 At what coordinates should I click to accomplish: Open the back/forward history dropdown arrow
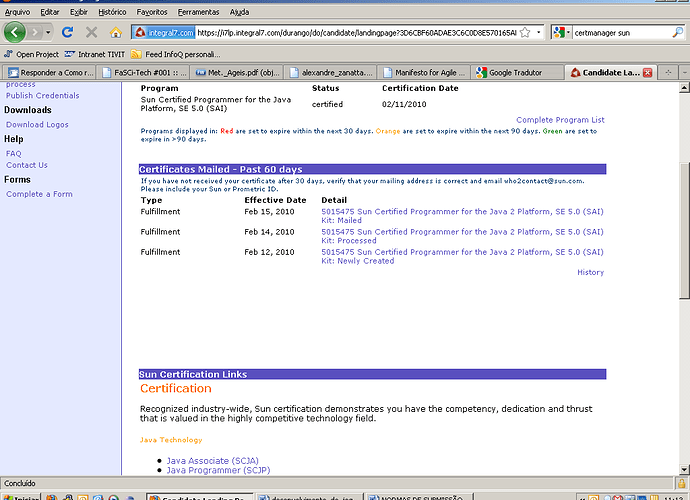click(x=48, y=32)
